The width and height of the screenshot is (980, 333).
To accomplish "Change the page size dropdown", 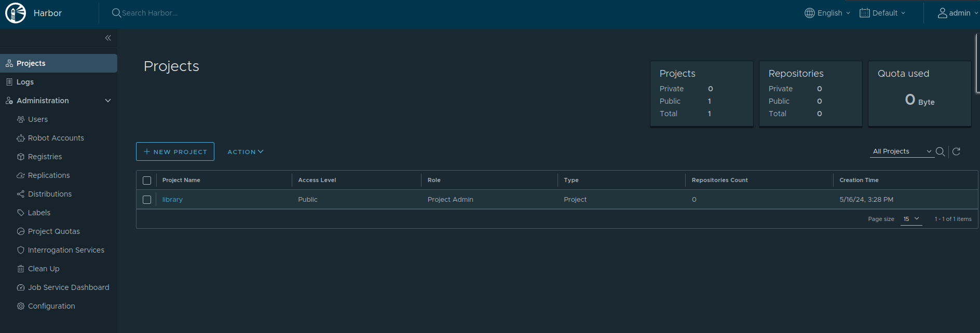I will click(x=911, y=219).
